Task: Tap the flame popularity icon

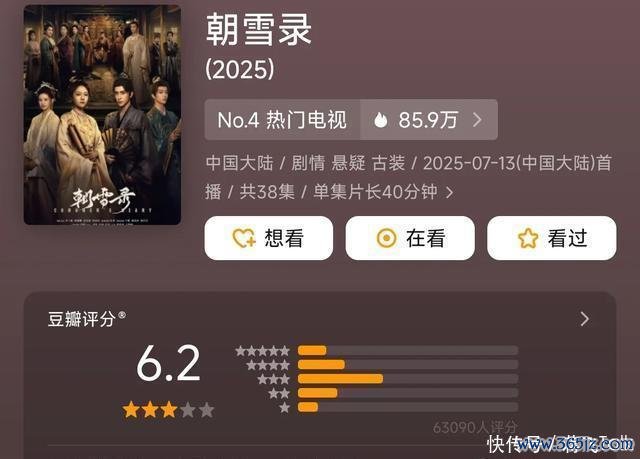Action: point(380,120)
